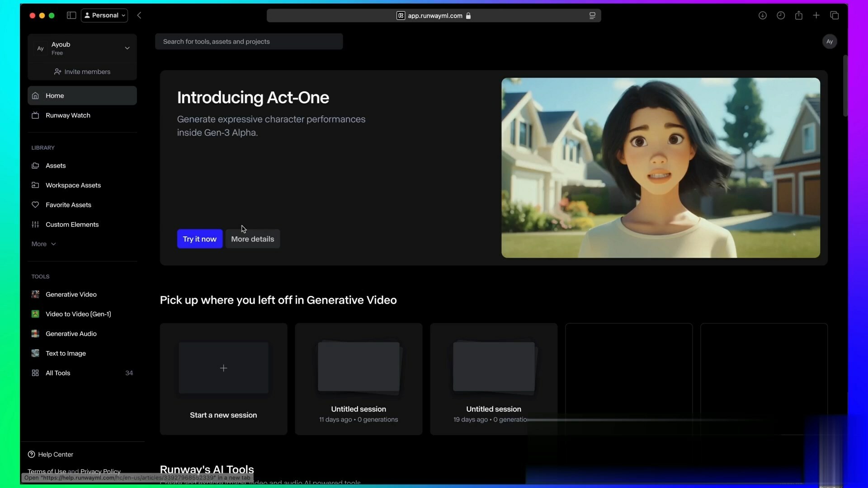The width and height of the screenshot is (868, 488).
Task: Open the All Tools grid icon
Action: tap(35, 373)
